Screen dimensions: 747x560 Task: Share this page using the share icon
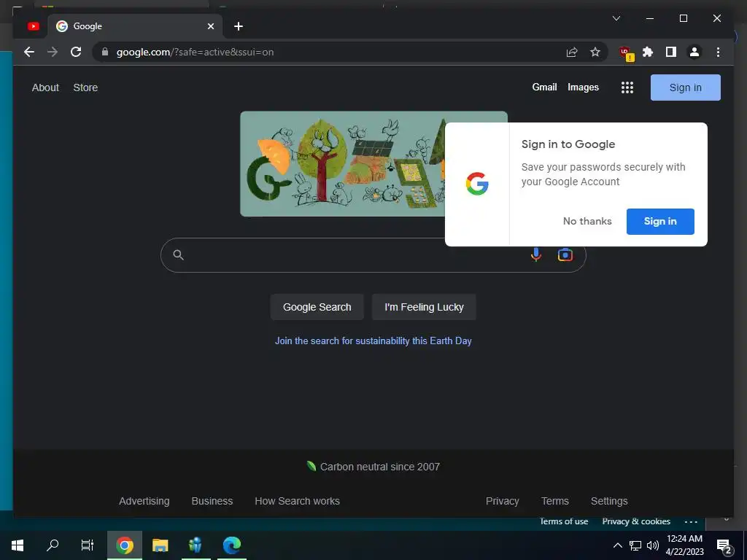(x=572, y=52)
